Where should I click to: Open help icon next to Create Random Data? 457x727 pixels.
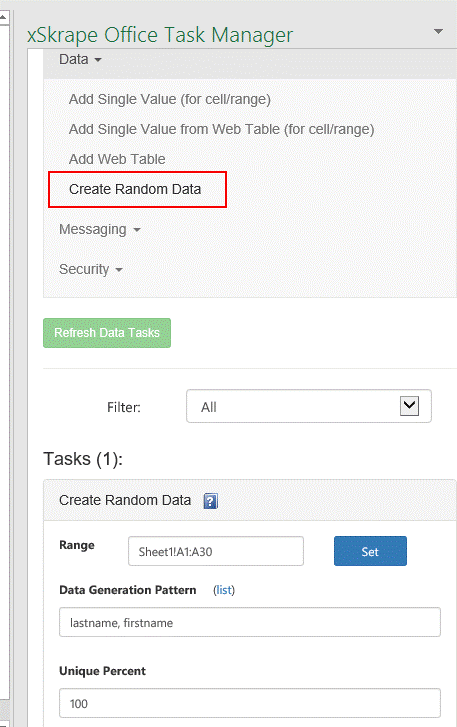(x=210, y=501)
